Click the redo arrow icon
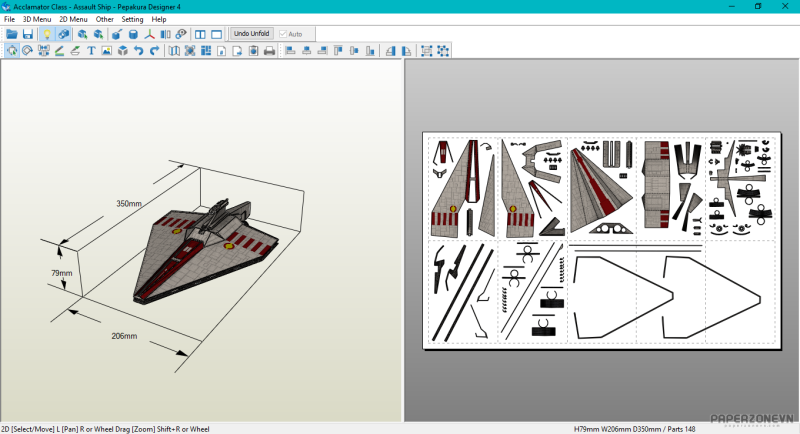 (154, 50)
